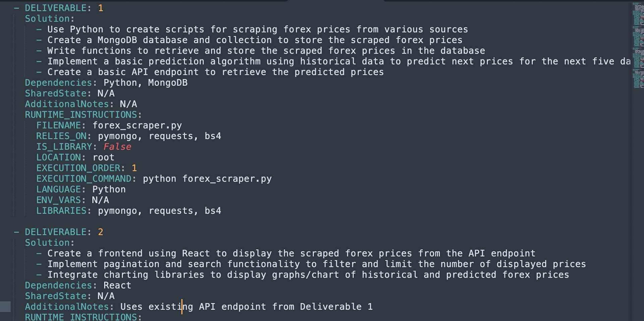This screenshot has height=321, width=644.
Task: Click the red "False" value
Action: point(117,147)
